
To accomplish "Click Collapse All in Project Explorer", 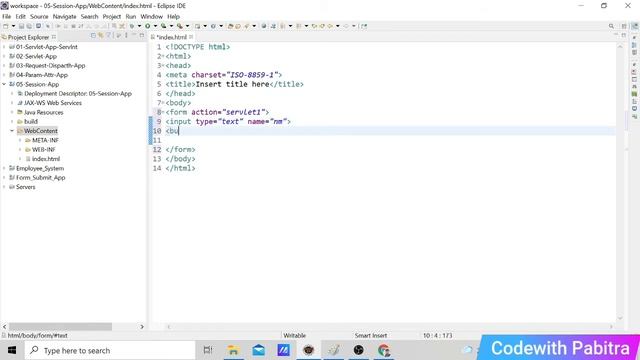I will (93, 36).
